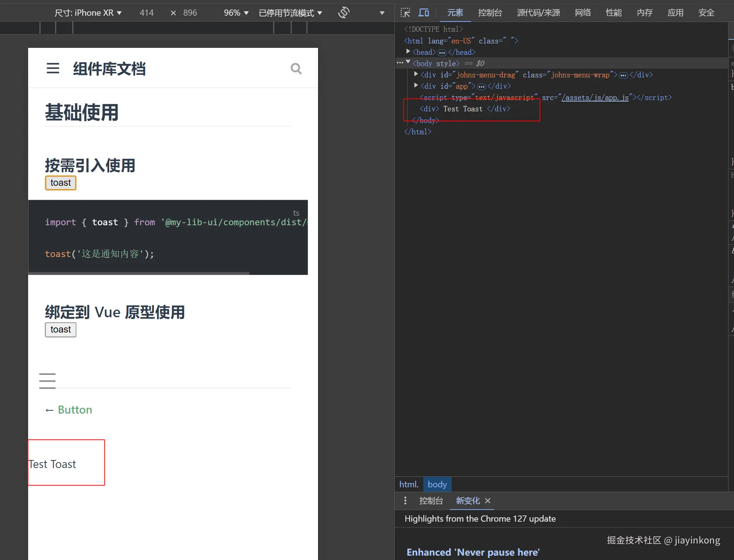Click the three-line icon above Button link

click(x=47, y=381)
